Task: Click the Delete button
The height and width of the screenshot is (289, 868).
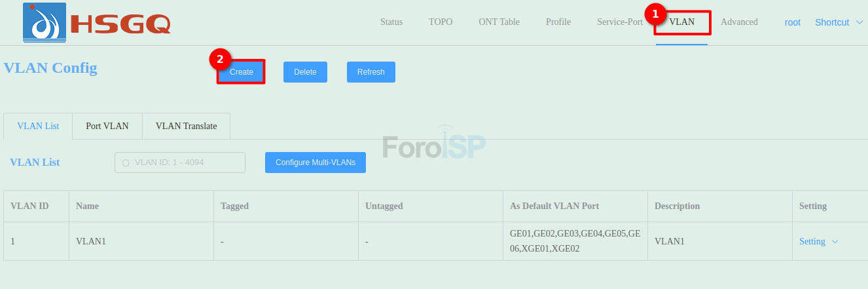Action: point(305,72)
